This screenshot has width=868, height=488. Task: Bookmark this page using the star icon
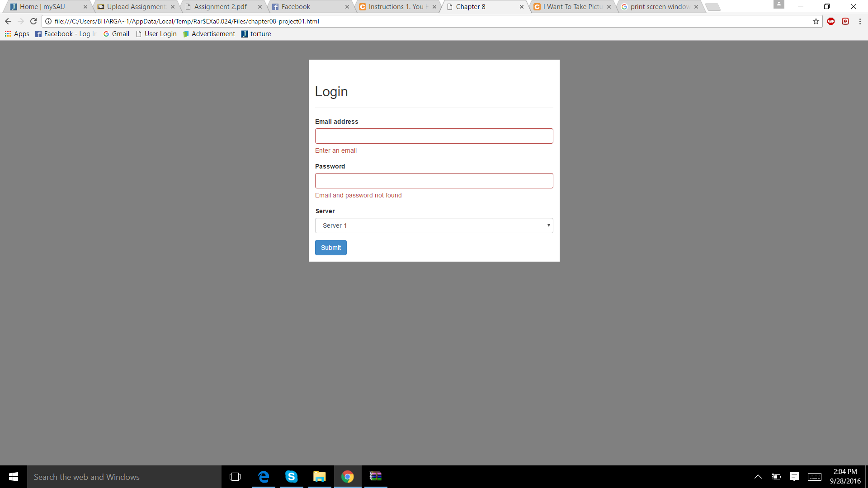[816, 21]
